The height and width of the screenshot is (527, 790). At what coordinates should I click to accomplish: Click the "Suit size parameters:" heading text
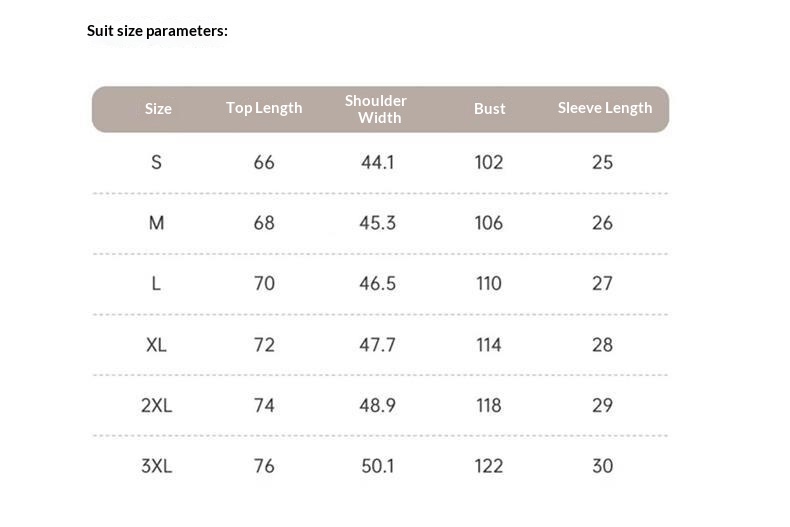click(x=157, y=31)
